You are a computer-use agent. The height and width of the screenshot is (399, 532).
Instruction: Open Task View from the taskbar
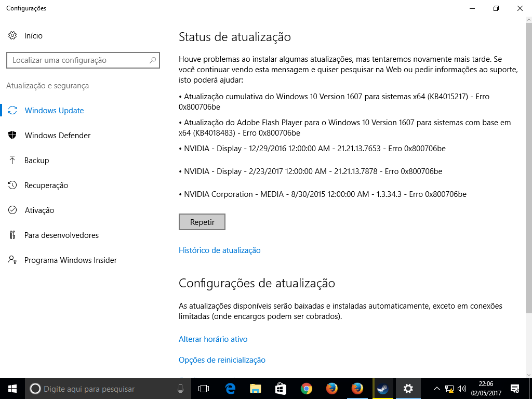[204, 389]
